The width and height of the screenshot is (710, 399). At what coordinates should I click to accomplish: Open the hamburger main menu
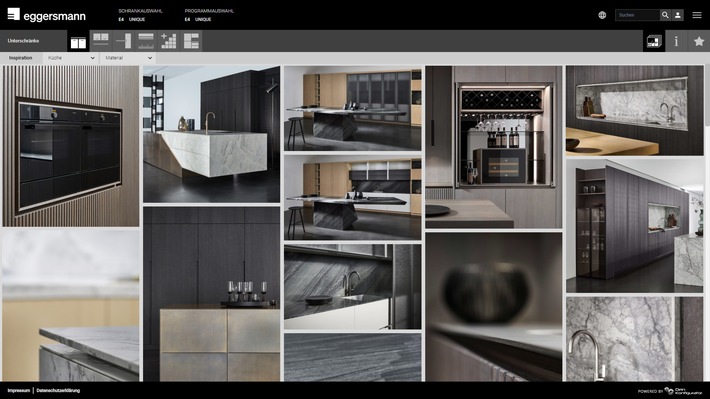[697, 15]
